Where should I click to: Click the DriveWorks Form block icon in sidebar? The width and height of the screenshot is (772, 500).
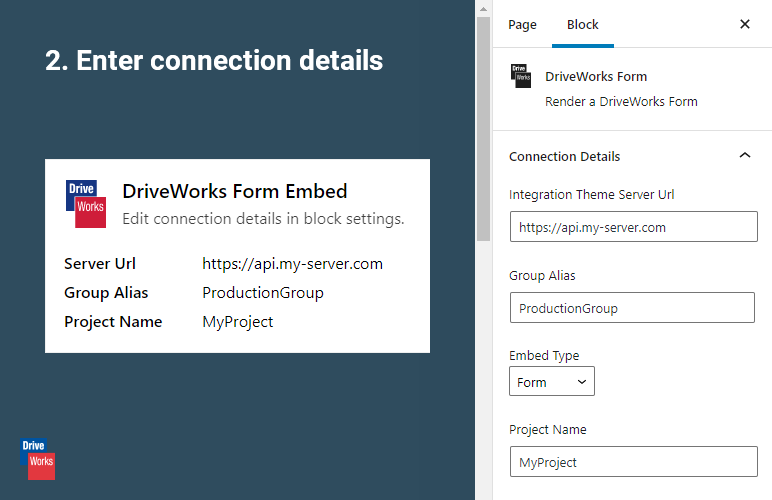[521, 76]
